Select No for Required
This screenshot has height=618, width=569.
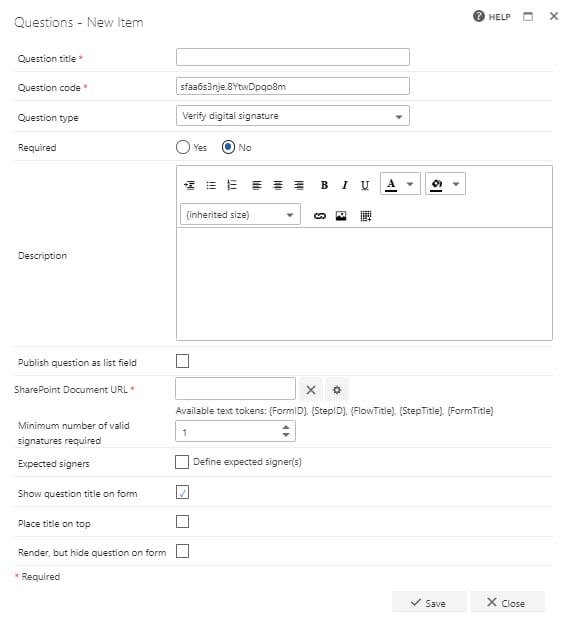[x=228, y=147]
